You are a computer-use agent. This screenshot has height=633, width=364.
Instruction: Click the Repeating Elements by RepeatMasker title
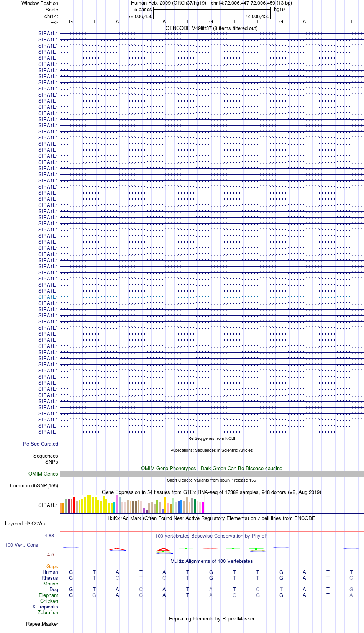(x=212, y=618)
